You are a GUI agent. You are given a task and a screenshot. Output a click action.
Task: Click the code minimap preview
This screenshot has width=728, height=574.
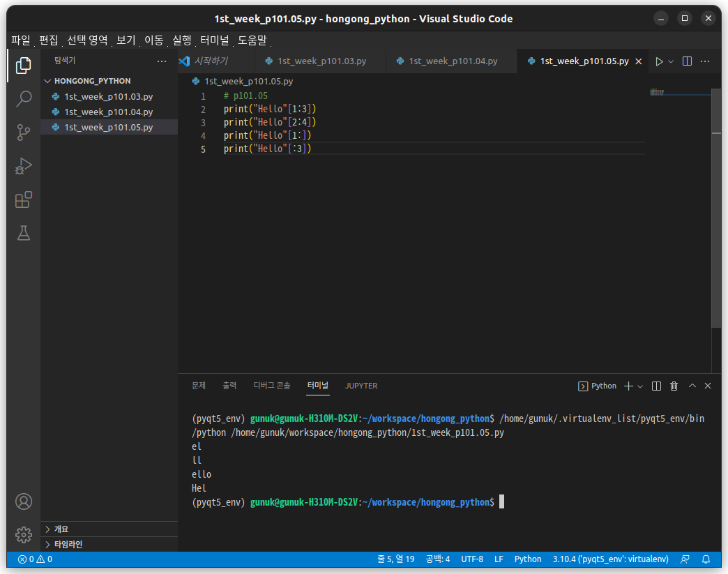[657, 92]
